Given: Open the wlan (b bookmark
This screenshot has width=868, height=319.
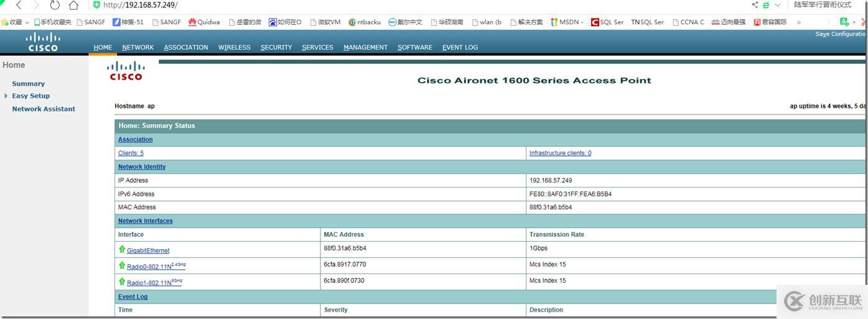Looking at the screenshot, I should [487, 22].
